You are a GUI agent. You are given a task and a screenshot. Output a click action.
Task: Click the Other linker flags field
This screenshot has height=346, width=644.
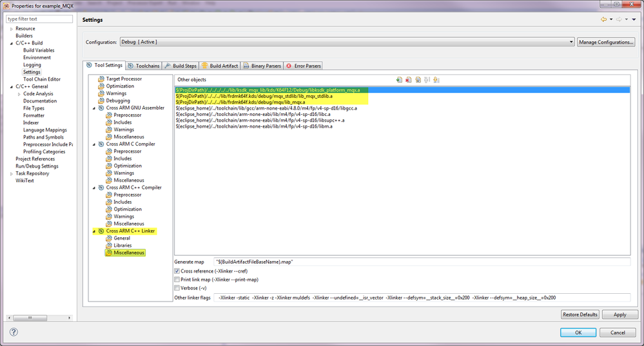click(x=422, y=298)
